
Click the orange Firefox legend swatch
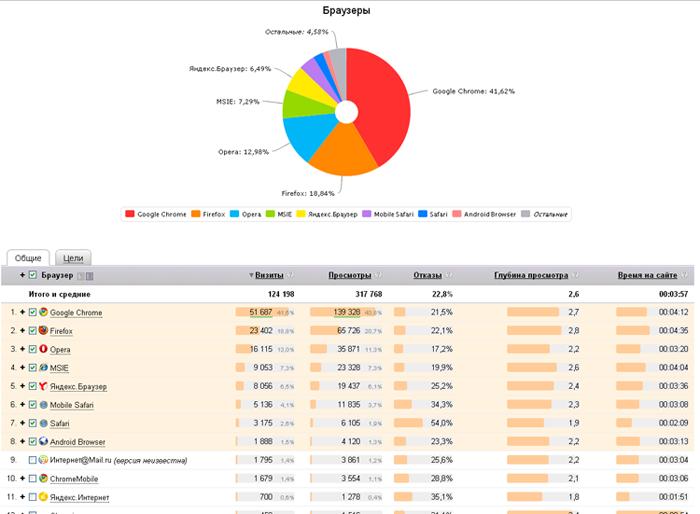196,214
